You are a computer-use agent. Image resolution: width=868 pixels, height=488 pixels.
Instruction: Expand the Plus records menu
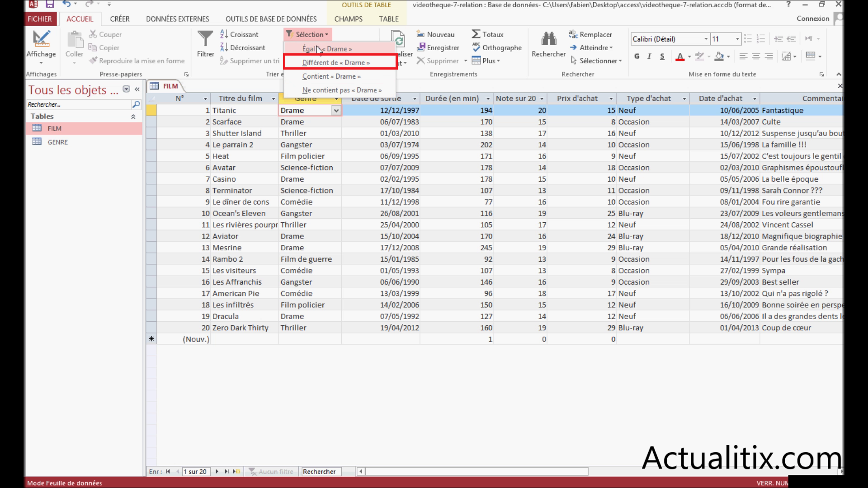point(486,61)
